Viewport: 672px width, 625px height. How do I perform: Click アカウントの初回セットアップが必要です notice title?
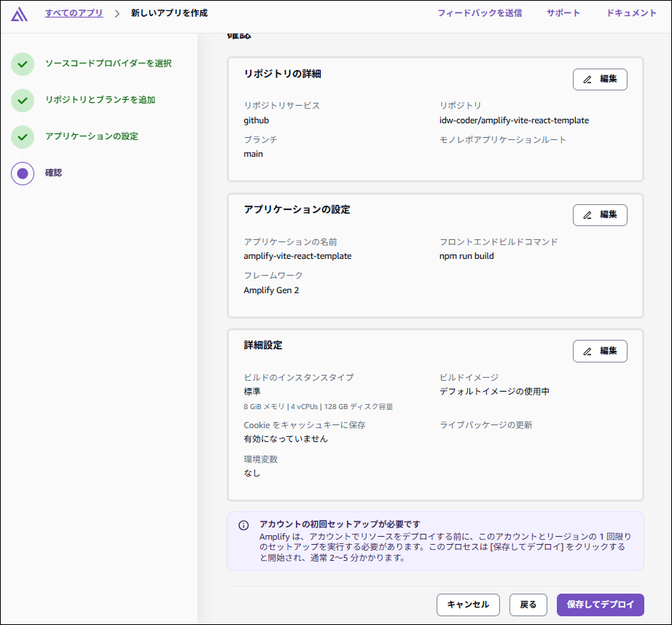[340, 524]
